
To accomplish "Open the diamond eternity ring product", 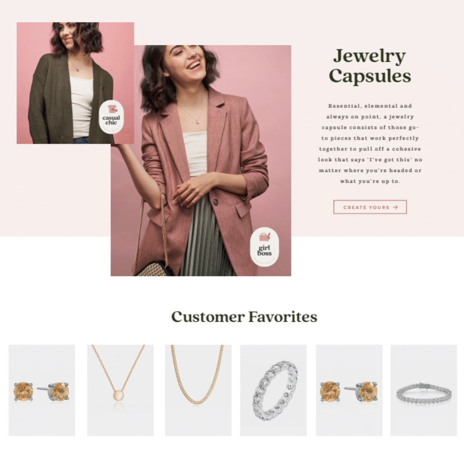I will (274, 390).
